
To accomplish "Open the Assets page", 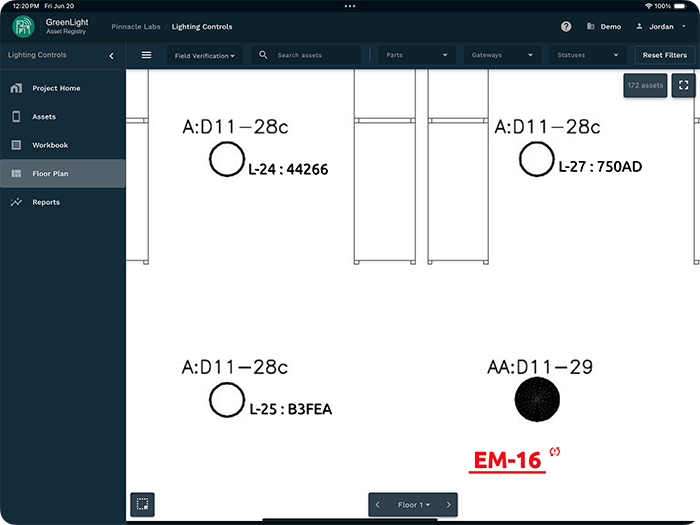I will coord(62,117).
